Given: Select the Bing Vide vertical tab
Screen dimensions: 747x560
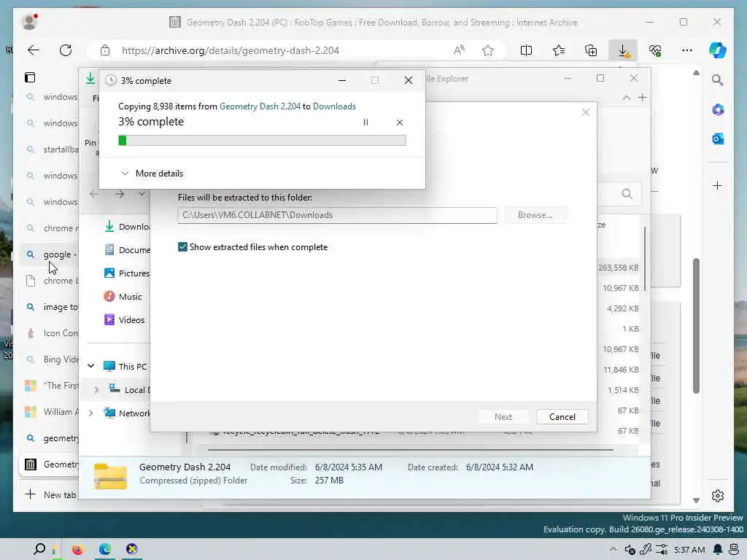Looking at the screenshot, I should (50, 359).
